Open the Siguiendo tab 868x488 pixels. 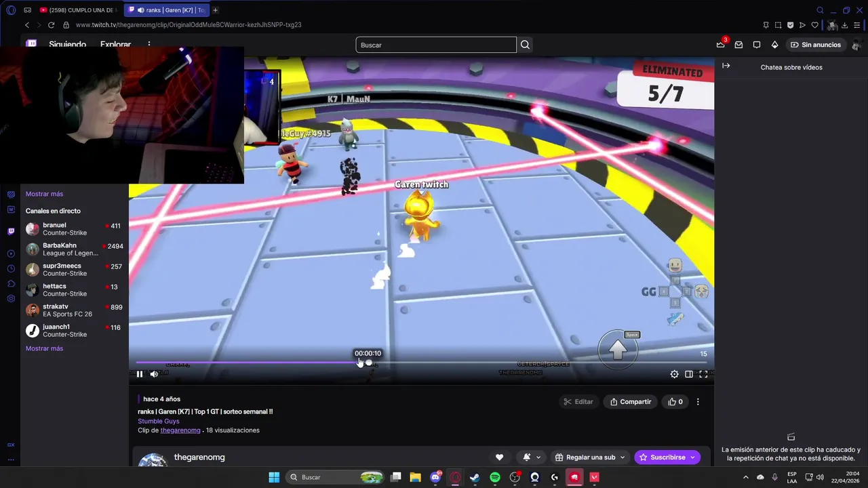(67, 45)
